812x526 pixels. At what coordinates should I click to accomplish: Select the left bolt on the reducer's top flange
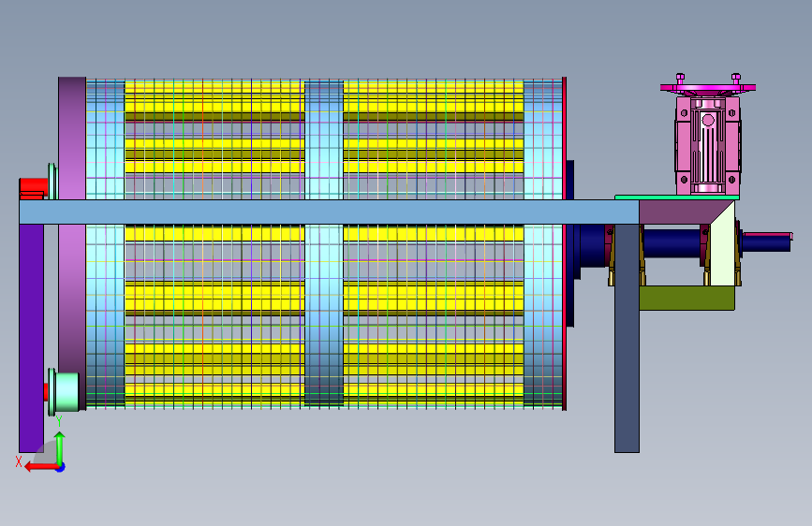click(x=681, y=79)
